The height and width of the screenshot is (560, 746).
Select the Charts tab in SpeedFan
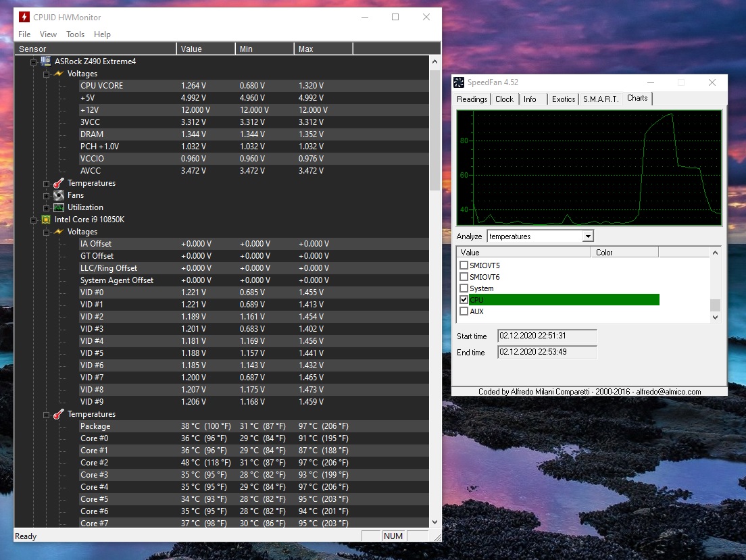pos(637,98)
